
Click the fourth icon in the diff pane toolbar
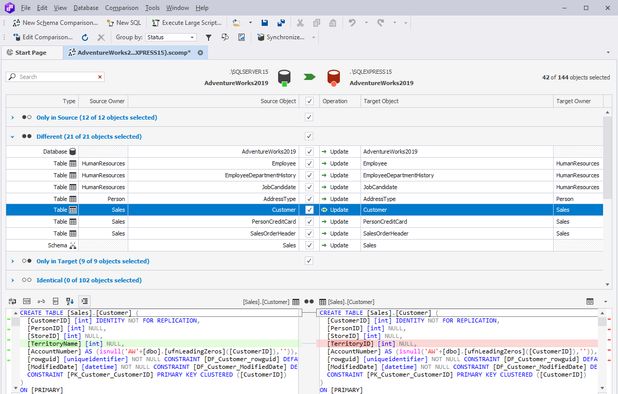[56, 301]
